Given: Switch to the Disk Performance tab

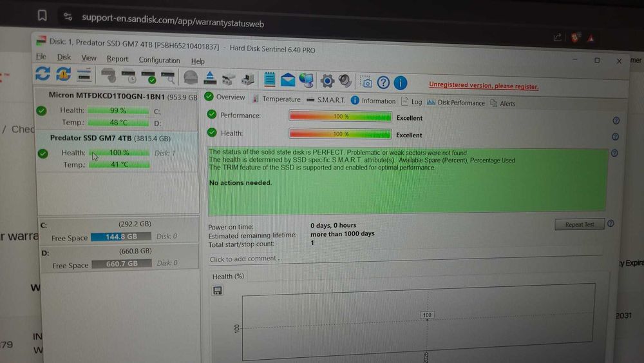Looking at the screenshot, I should pyautogui.click(x=456, y=103).
